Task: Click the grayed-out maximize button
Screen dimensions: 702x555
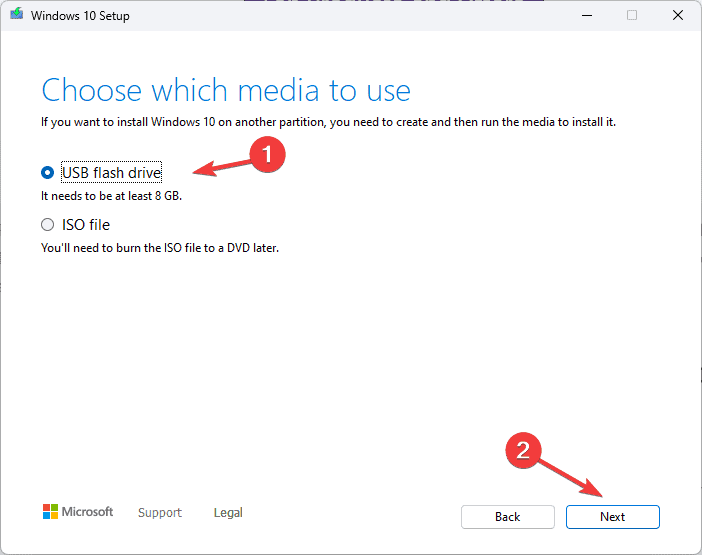Action: tap(632, 16)
